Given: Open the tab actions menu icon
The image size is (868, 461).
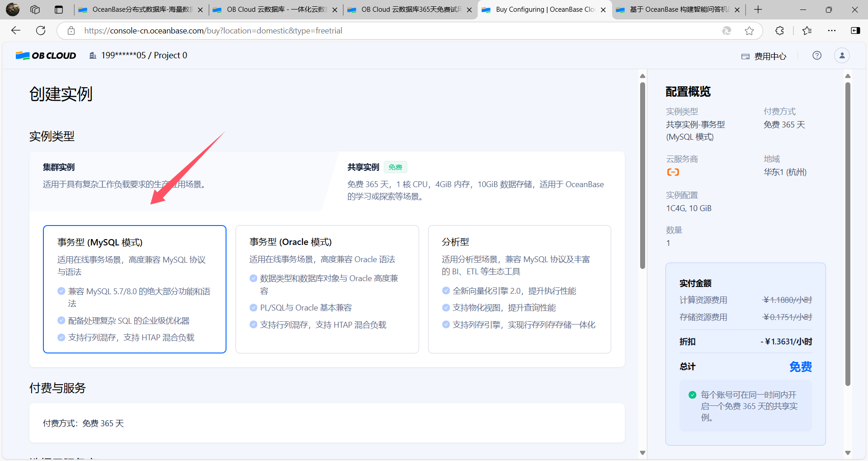Looking at the screenshot, I should (x=59, y=9).
